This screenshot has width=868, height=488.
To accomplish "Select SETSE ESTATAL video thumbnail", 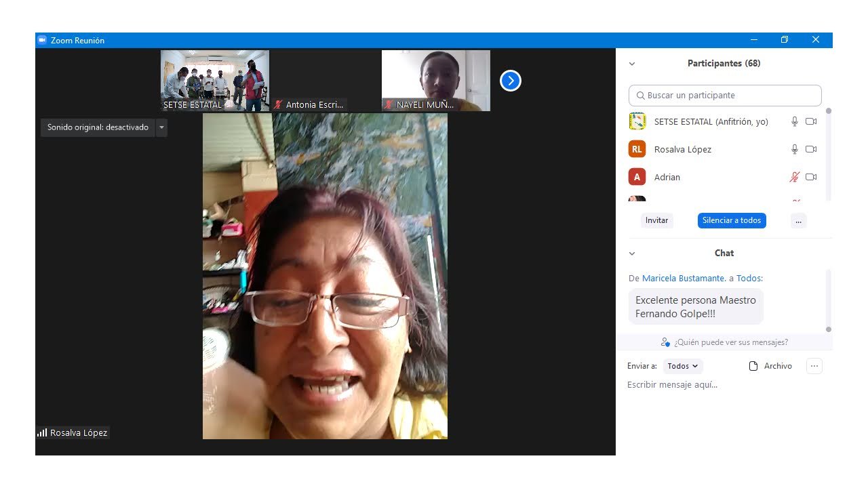I will 215,81.
